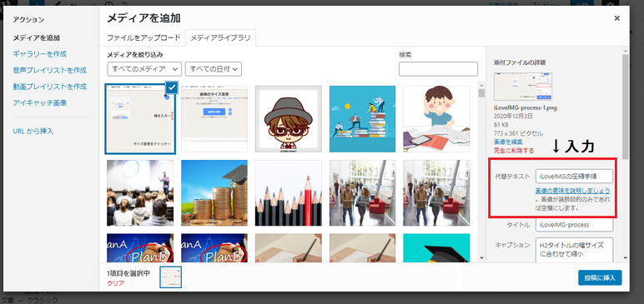The height and width of the screenshot is (304, 644).
Task: Open 動画プレイリストを作成 in the sidebar
Action: click(50, 87)
